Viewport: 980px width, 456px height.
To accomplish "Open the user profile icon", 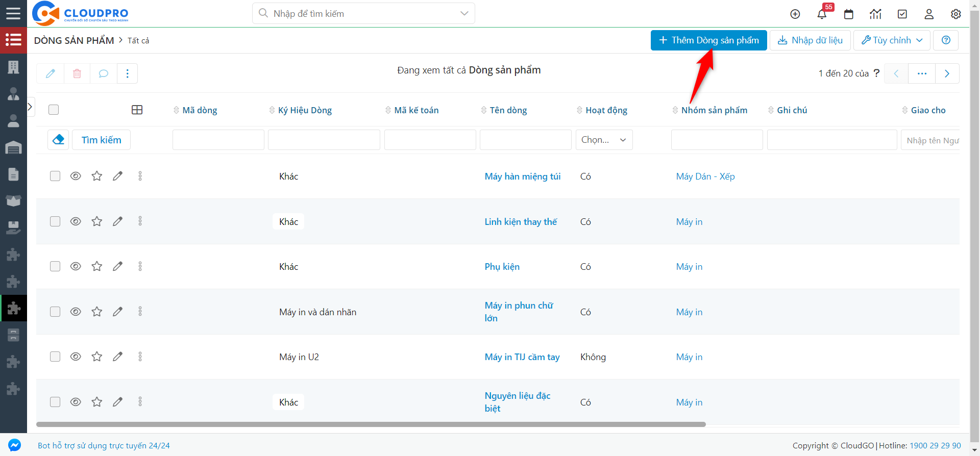I will [x=929, y=14].
